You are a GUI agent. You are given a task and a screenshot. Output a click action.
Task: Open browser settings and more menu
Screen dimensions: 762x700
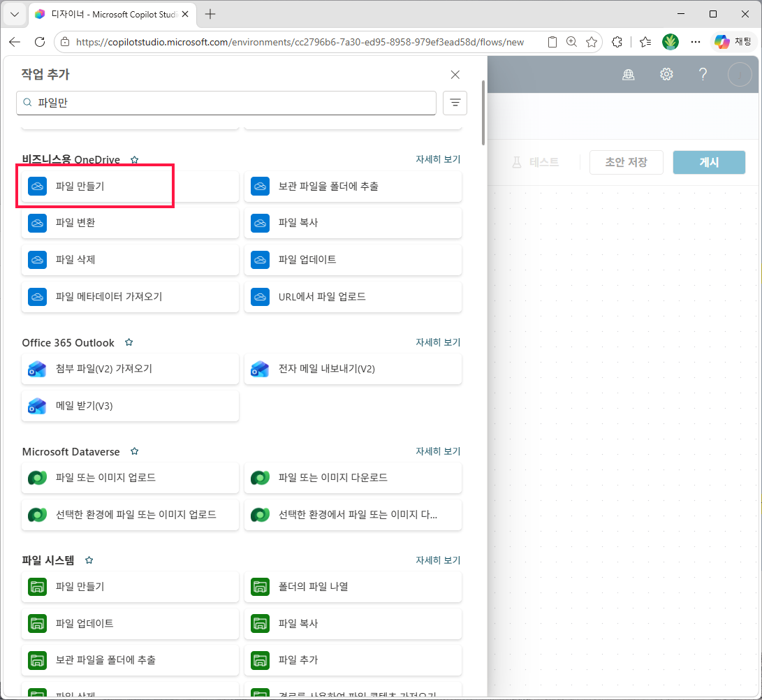tap(696, 42)
